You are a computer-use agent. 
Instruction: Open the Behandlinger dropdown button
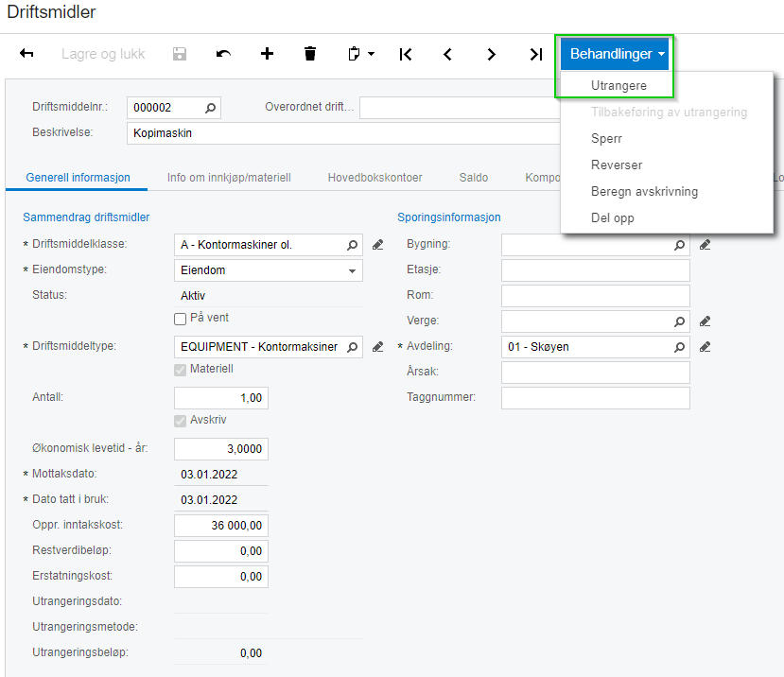coord(615,54)
